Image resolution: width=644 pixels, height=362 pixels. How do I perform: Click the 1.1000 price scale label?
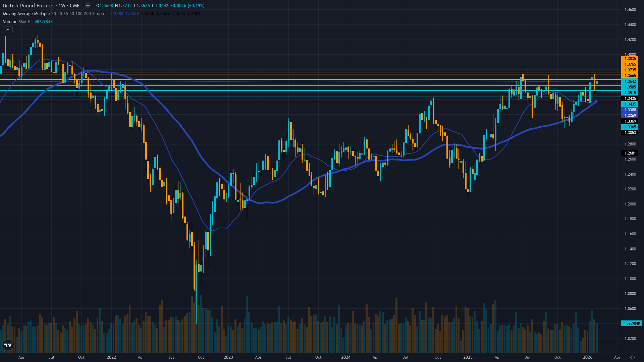[x=630, y=279]
